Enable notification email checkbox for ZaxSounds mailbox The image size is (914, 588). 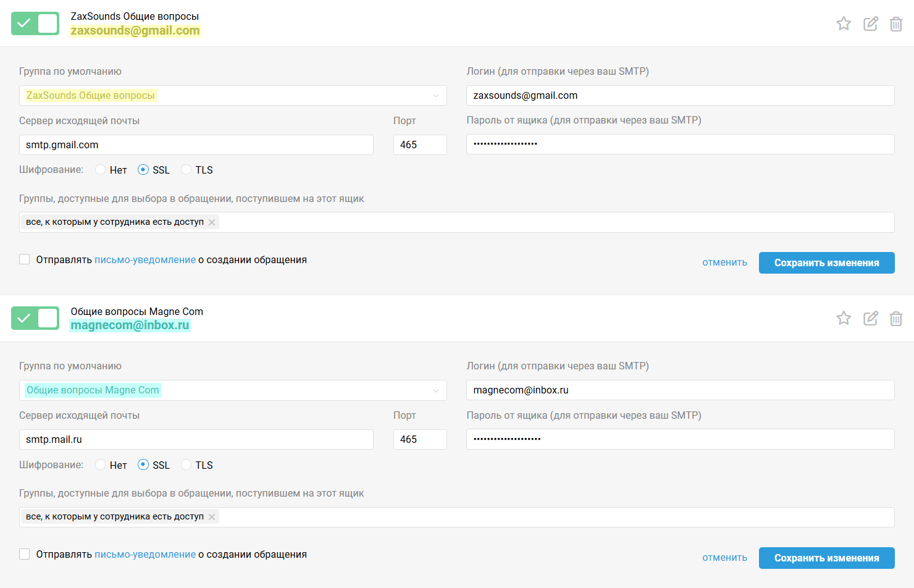click(x=25, y=259)
